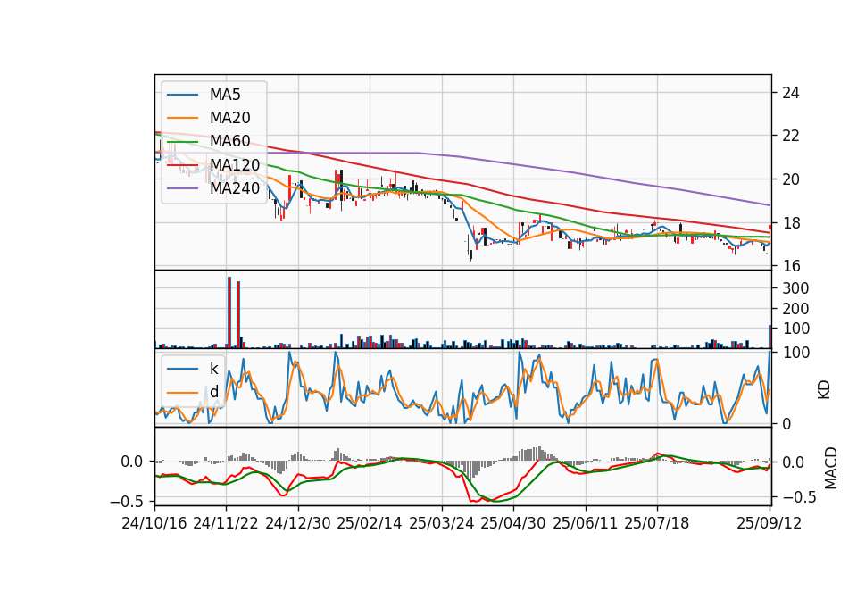Click the MA20 legend label
The width and height of the screenshot is (857, 616).
pos(229,118)
